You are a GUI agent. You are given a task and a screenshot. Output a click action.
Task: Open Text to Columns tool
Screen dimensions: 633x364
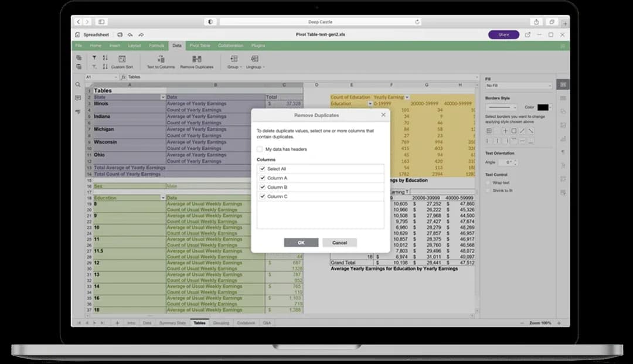click(x=161, y=62)
